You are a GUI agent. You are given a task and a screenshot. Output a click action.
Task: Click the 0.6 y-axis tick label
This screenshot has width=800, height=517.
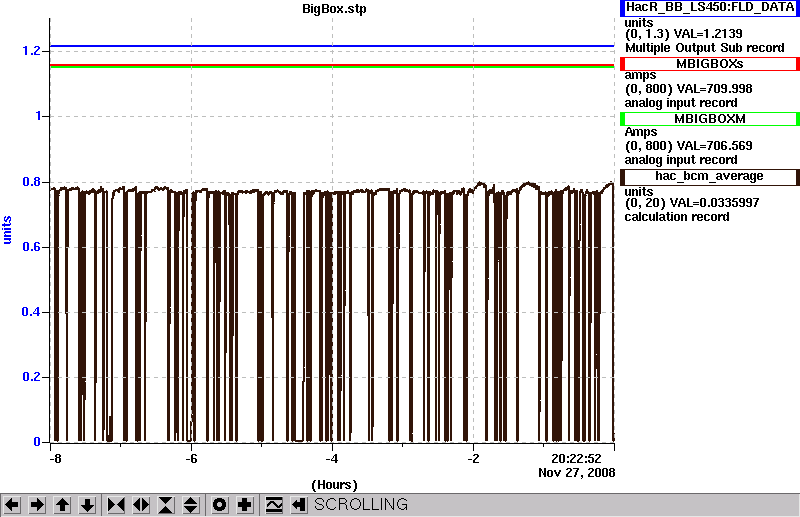click(31, 247)
